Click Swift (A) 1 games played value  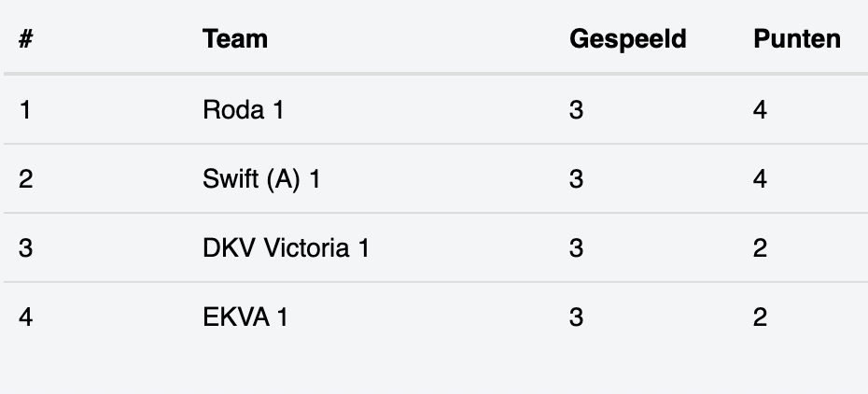tap(576, 179)
